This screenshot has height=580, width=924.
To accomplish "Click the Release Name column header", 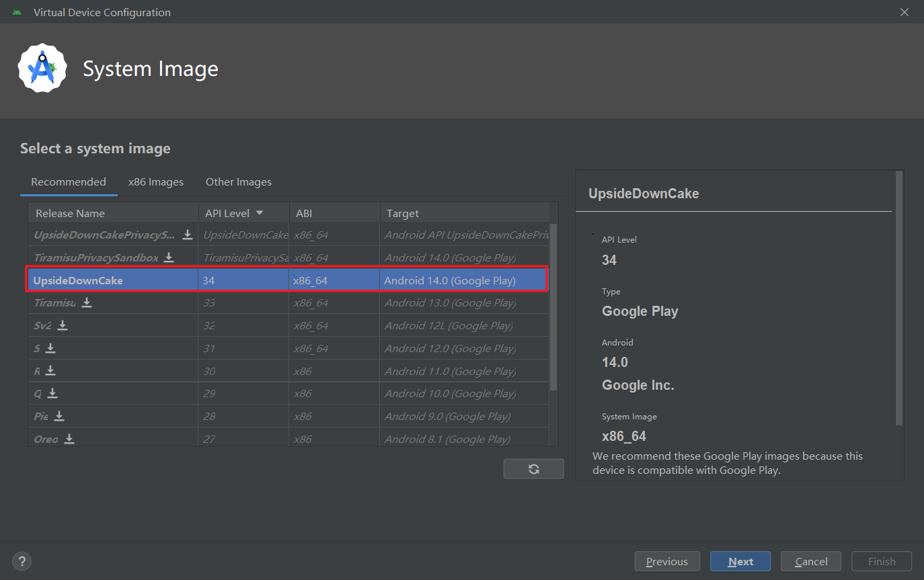I will [x=113, y=213].
